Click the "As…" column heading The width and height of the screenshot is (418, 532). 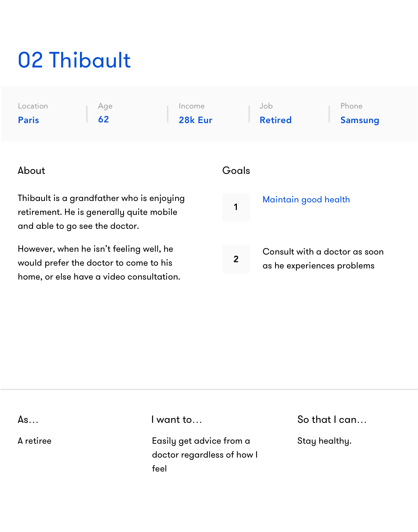(x=28, y=420)
